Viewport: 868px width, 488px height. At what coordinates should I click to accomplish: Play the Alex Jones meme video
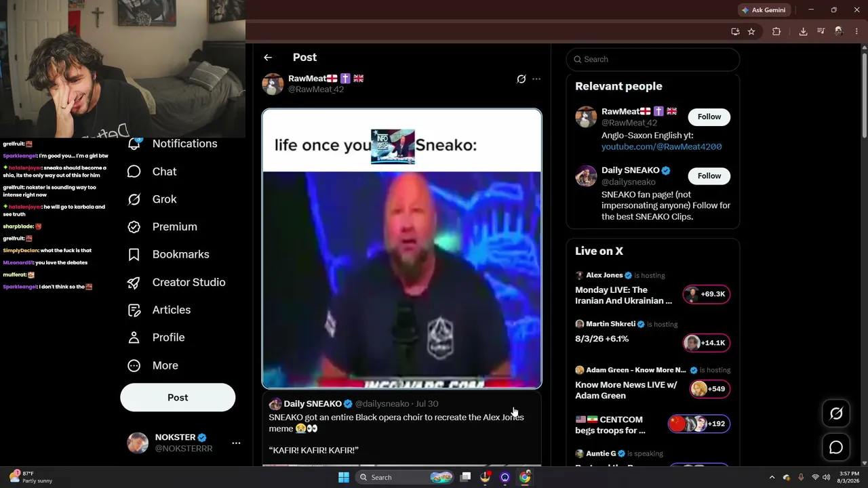(x=401, y=280)
